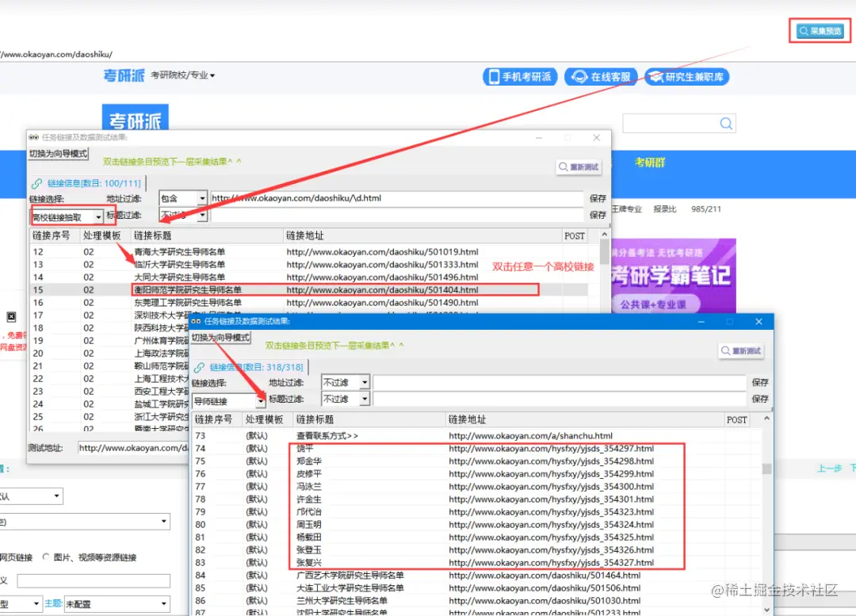Click address filter field with daoshiku pattern
Screen dimensions: 856x616
coord(397,198)
